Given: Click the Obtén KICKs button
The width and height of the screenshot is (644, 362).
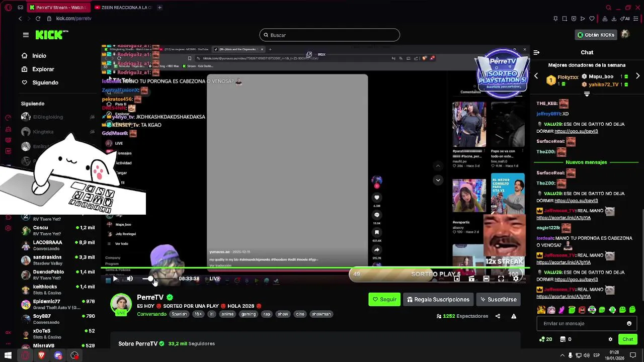Looking at the screenshot, I should click(596, 35).
